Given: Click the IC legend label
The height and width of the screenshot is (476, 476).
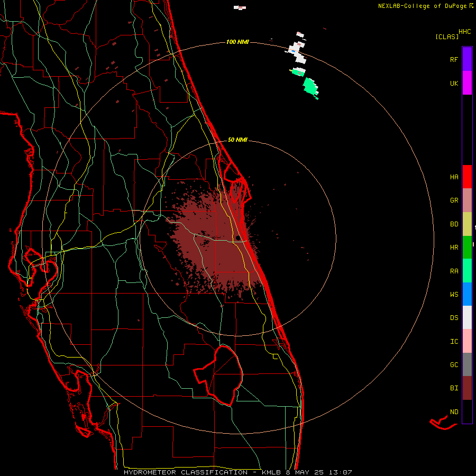Looking at the screenshot, I should pyautogui.click(x=454, y=341).
